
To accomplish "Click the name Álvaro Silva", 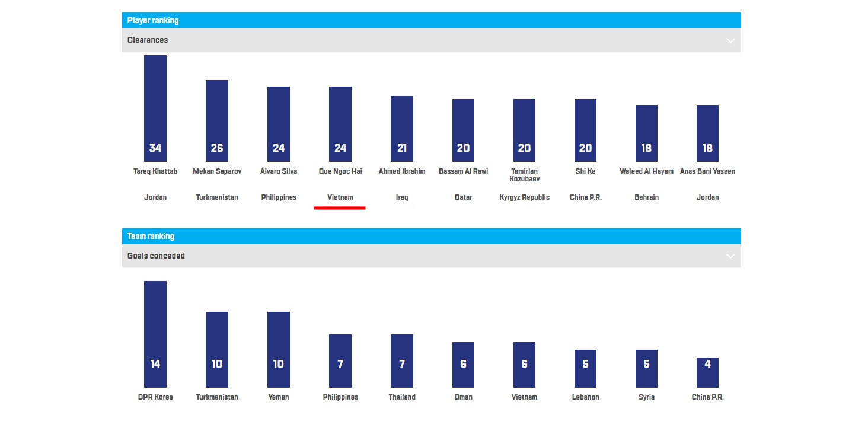I will [279, 171].
